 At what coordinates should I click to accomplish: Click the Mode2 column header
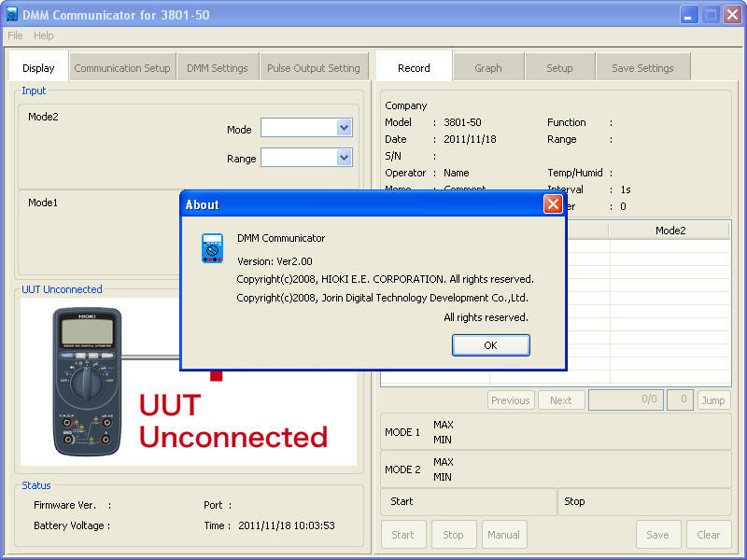click(669, 231)
